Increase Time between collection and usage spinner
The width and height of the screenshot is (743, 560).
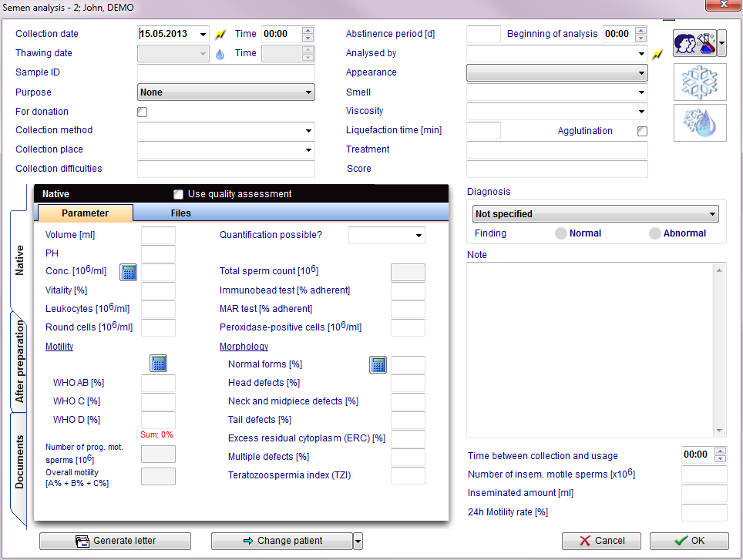[x=720, y=451]
